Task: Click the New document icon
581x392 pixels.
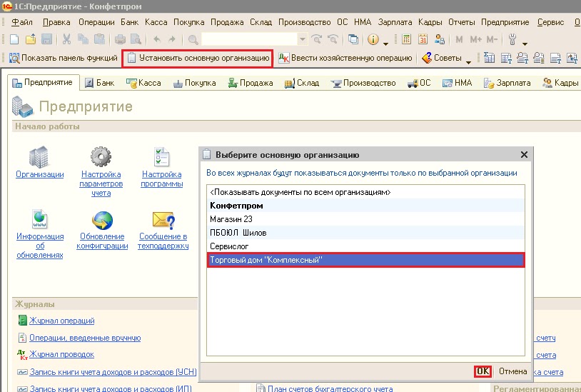Action: pos(14,39)
